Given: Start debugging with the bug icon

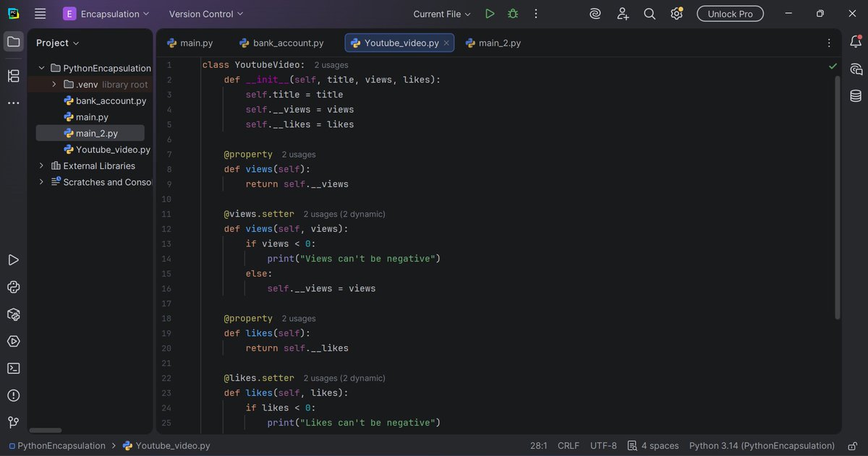Looking at the screenshot, I should tap(513, 14).
